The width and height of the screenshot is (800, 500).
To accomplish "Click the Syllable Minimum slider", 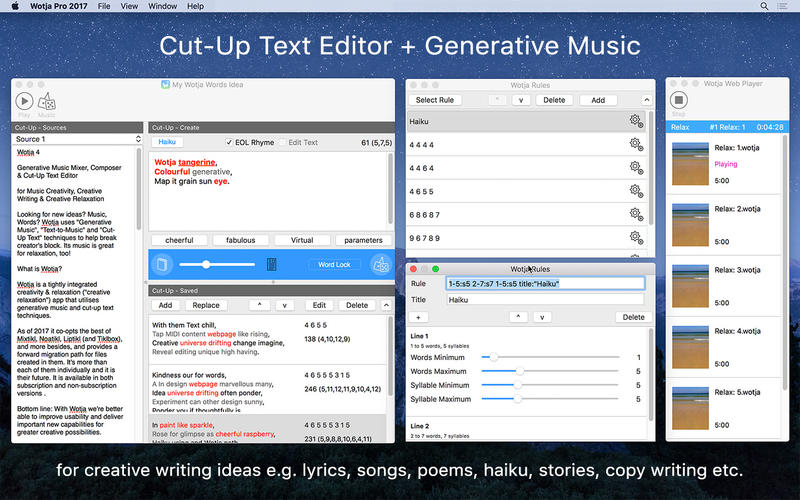I will point(551,385).
